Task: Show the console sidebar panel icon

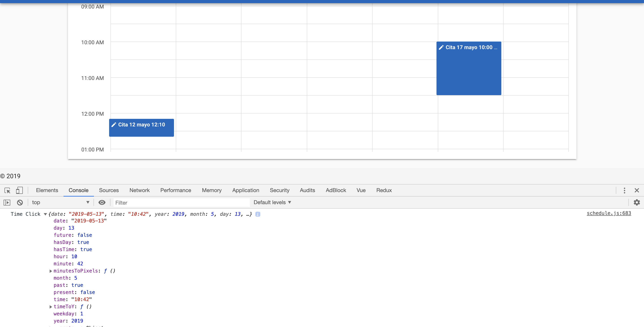Action: click(7, 202)
